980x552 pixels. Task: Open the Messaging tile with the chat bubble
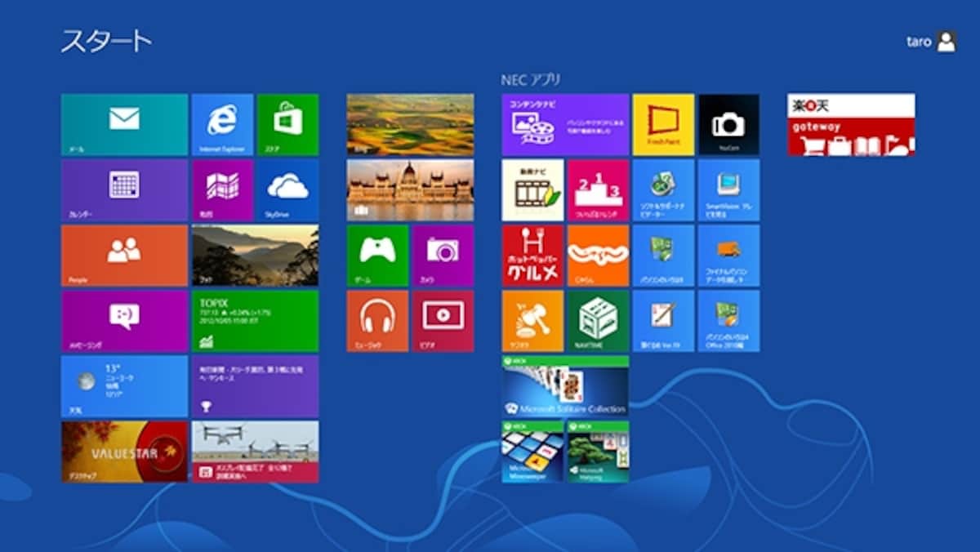tap(124, 320)
